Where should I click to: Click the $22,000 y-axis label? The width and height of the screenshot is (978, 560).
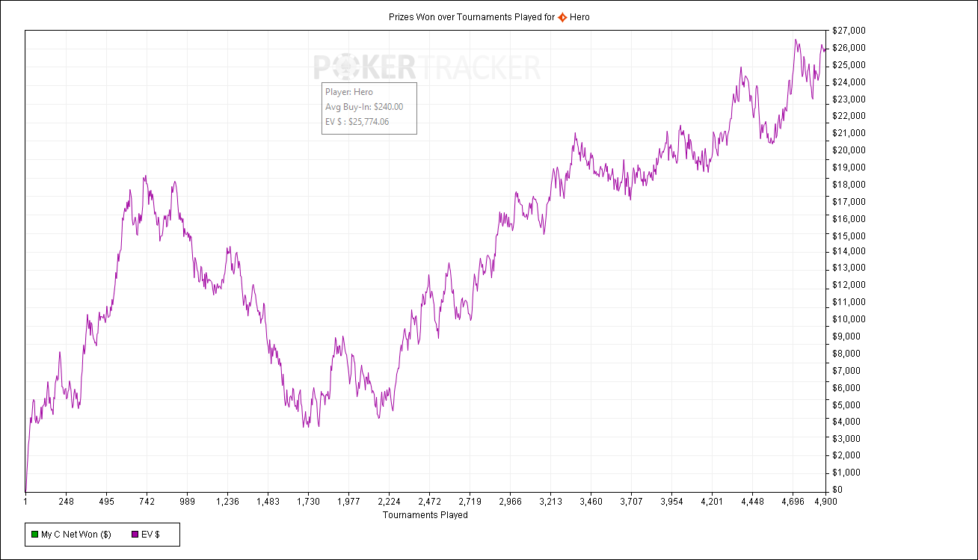[x=849, y=116]
